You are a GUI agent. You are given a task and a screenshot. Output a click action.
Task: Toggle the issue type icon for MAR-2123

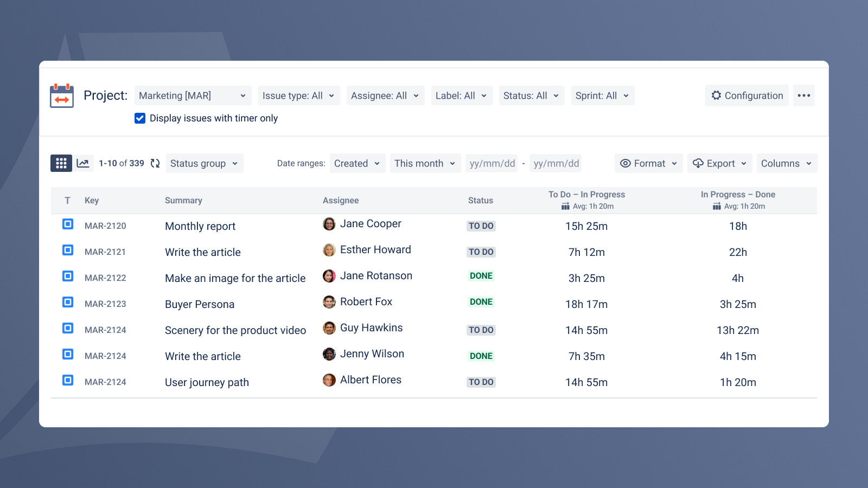coord(67,302)
